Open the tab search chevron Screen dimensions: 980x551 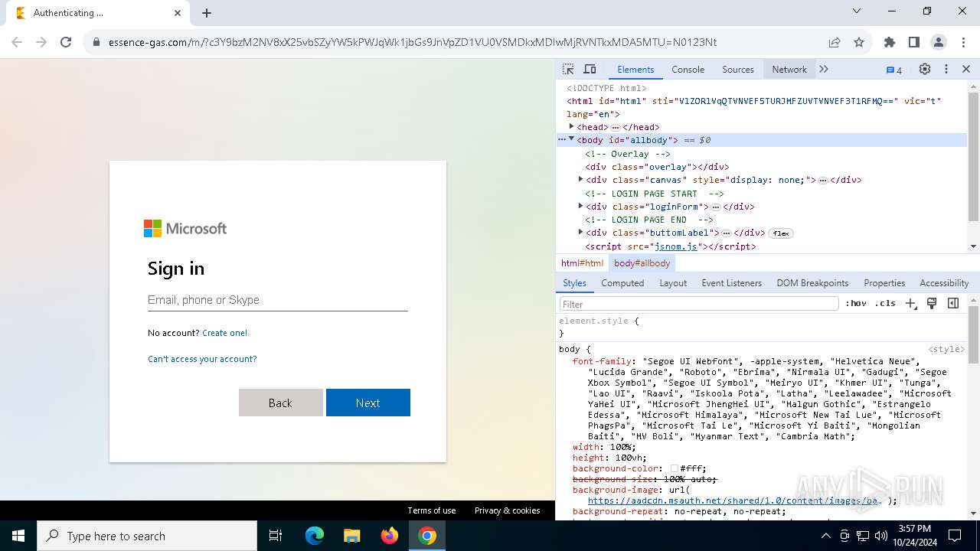point(857,11)
